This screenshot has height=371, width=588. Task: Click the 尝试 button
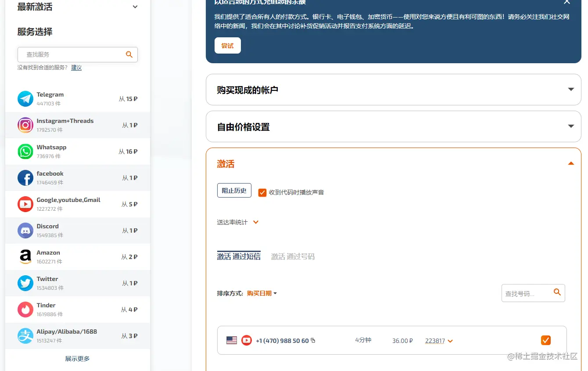227,45
